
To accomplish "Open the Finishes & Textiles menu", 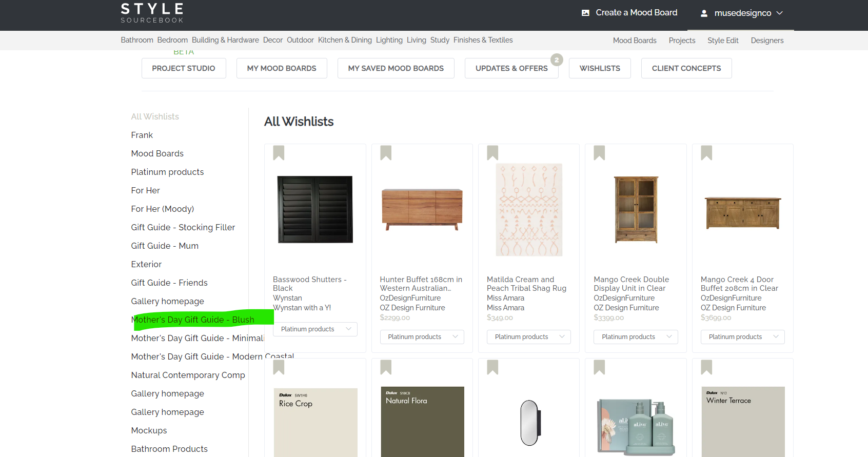I will [x=483, y=40].
